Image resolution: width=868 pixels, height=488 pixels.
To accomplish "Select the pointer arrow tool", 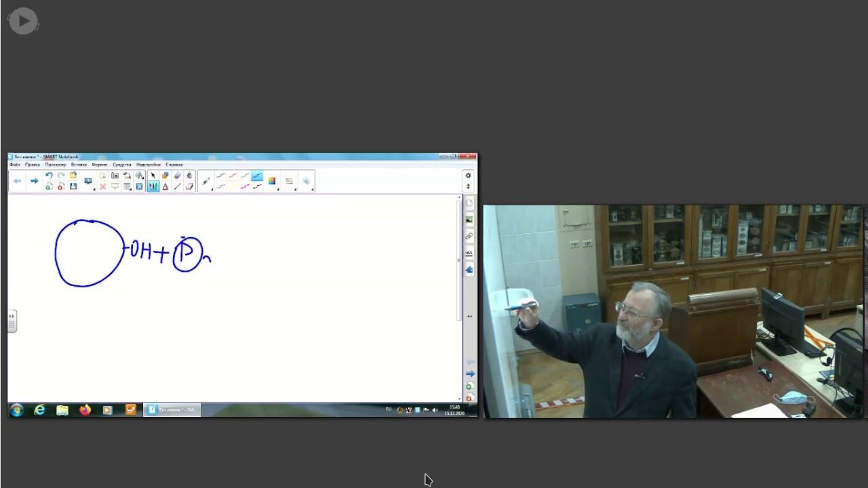I will pos(153,176).
